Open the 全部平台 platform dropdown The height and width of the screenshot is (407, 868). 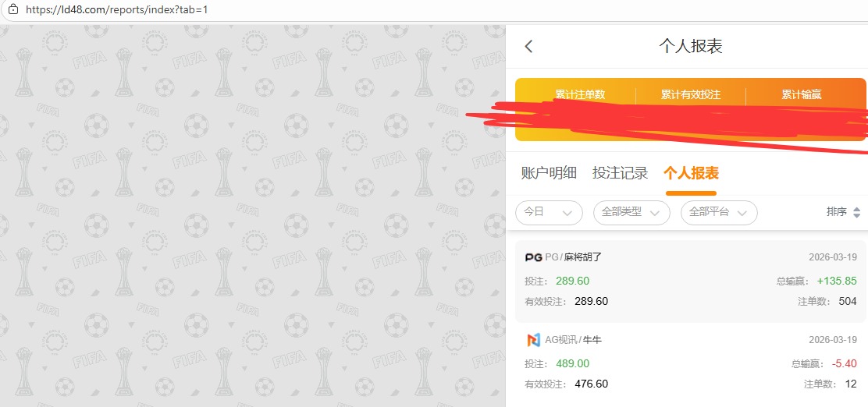(719, 212)
